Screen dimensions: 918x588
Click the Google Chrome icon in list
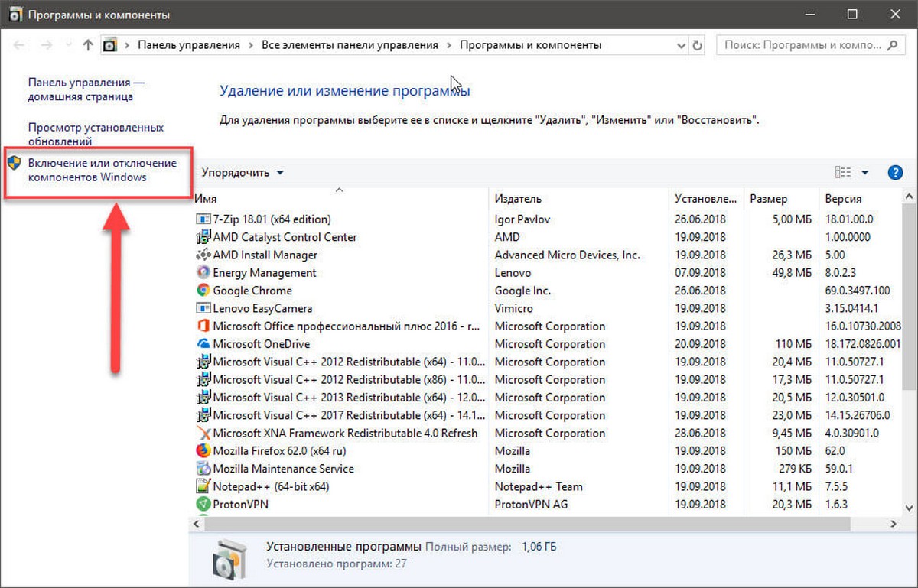203,291
